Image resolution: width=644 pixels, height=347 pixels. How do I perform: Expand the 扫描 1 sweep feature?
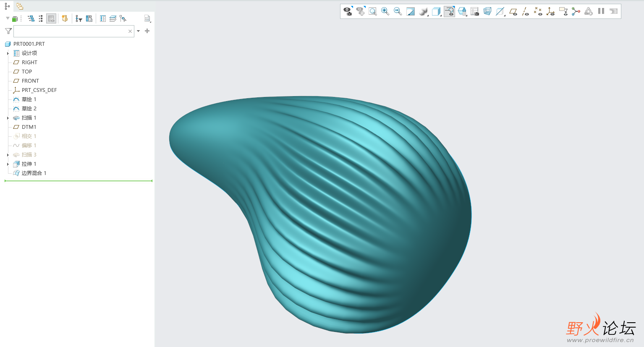pos(8,118)
